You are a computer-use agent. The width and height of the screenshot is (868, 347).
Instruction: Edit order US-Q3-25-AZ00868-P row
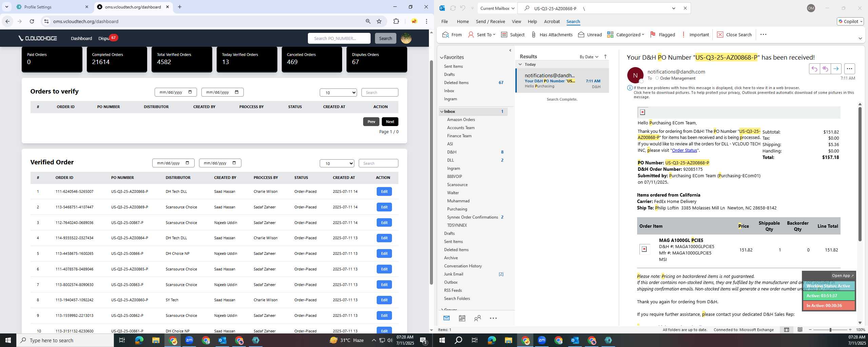tap(384, 191)
